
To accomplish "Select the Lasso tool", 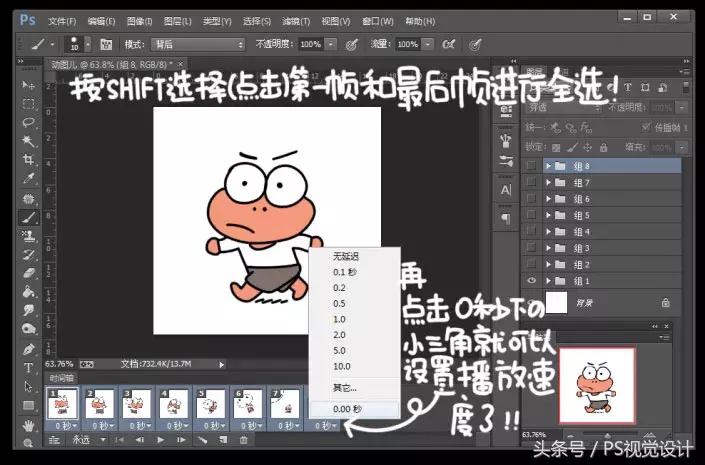I will (29, 122).
